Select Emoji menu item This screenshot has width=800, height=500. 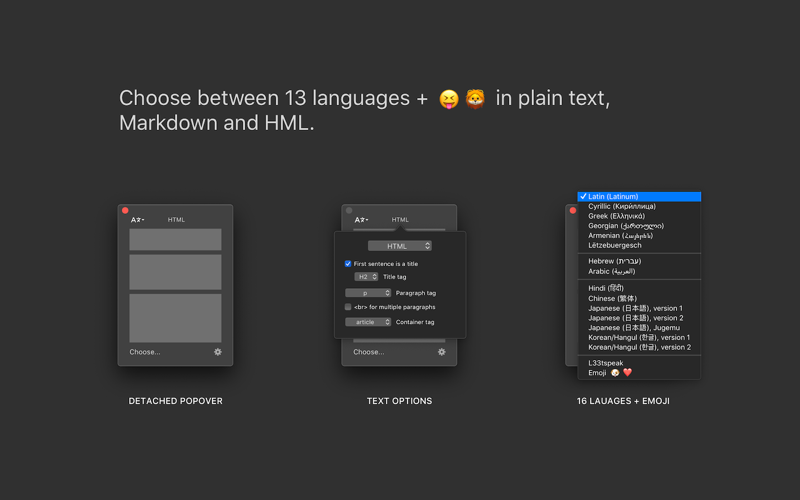(x=639, y=373)
